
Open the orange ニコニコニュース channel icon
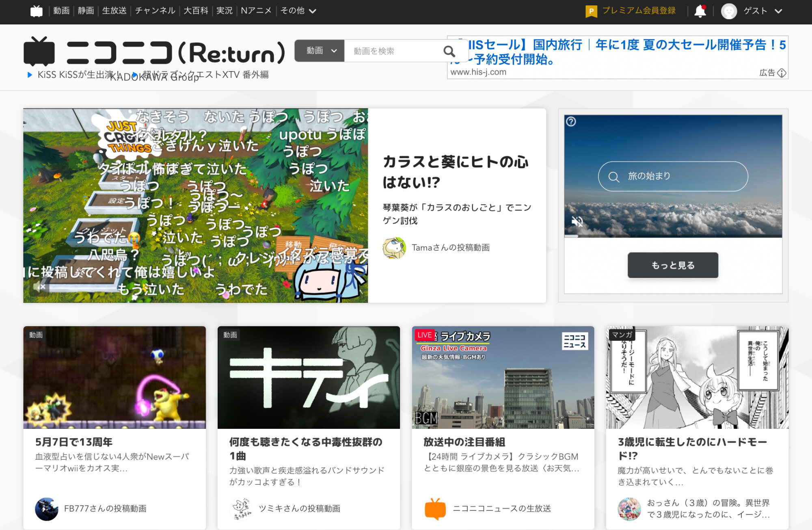pos(435,508)
